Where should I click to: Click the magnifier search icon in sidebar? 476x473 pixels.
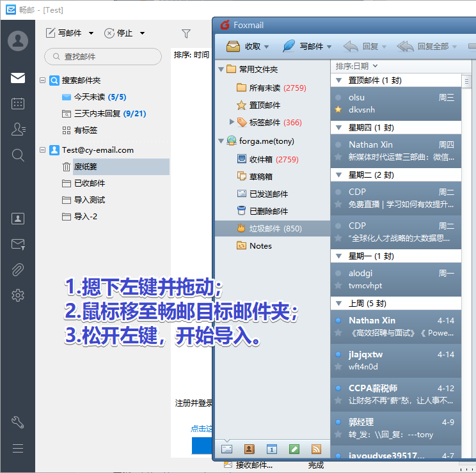(18, 155)
